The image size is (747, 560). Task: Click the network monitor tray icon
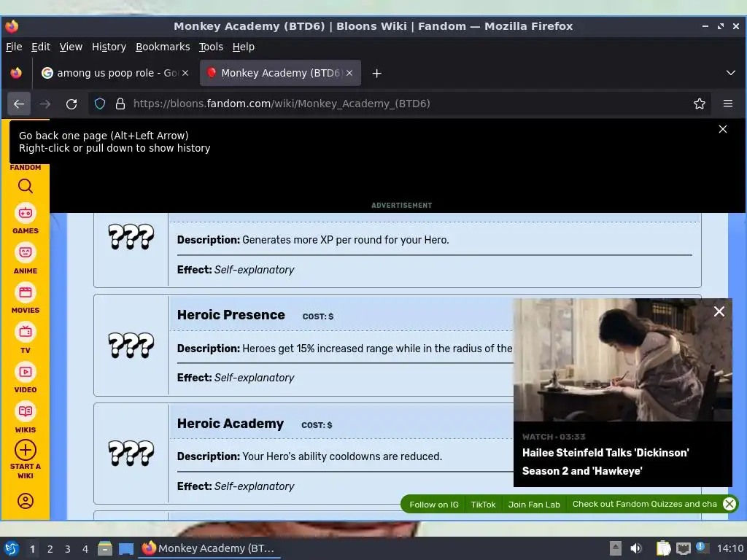pyautogui.click(x=683, y=548)
